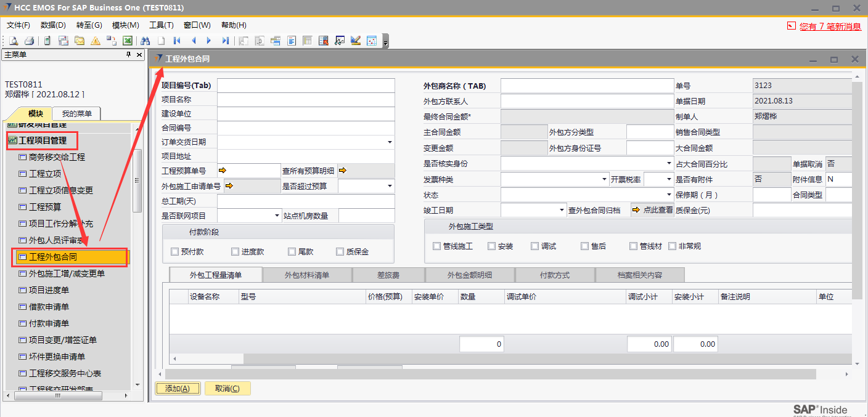Switch to the 外包材料清单 tab
This screenshot has width=868, height=417.
point(306,275)
